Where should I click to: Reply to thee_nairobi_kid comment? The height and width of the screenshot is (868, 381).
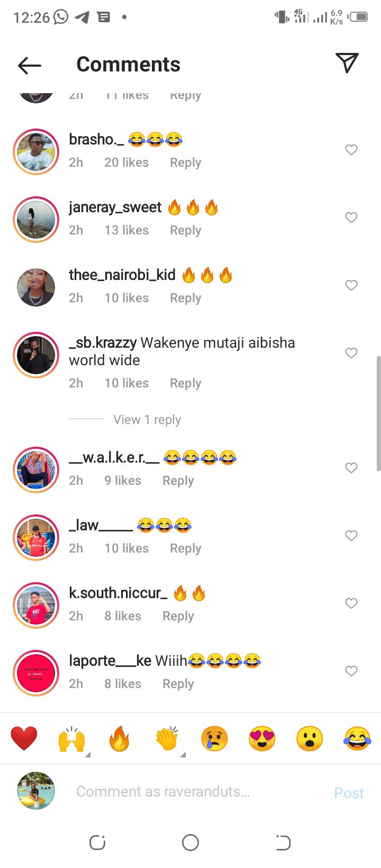tap(186, 299)
